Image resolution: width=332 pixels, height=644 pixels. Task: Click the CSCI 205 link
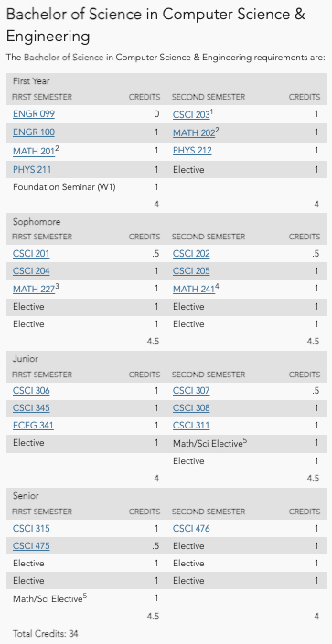coord(191,271)
